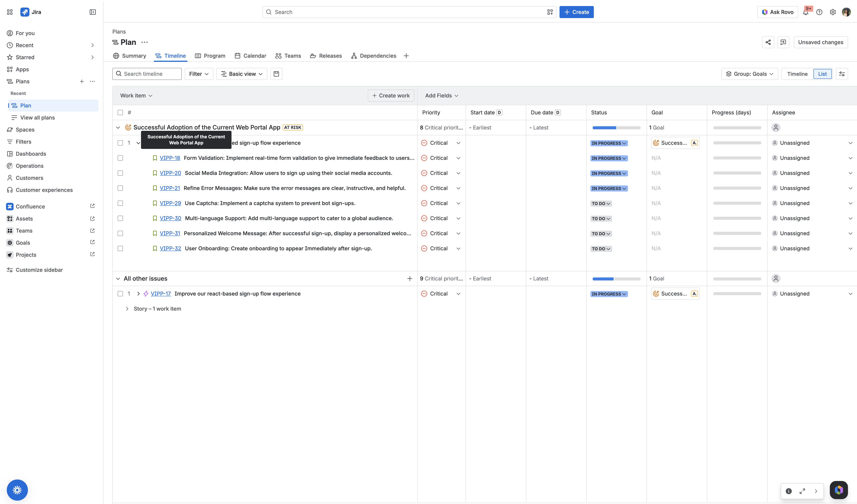Collapse the Successful Adoption goal group

(x=118, y=128)
